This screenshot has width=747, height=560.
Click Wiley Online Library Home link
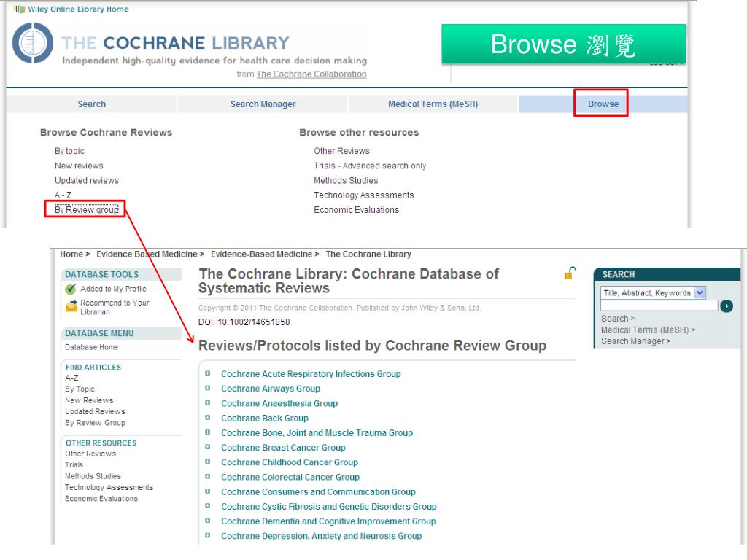point(78,9)
